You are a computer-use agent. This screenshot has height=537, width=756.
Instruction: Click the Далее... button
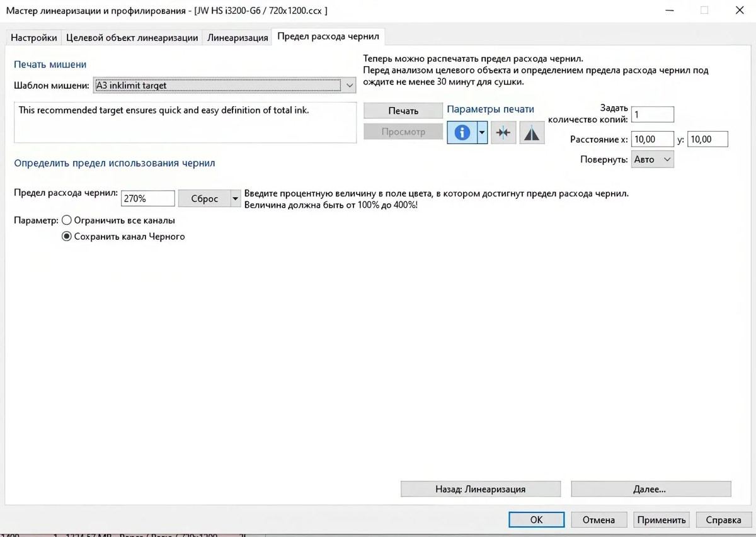(x=651, y=489)
